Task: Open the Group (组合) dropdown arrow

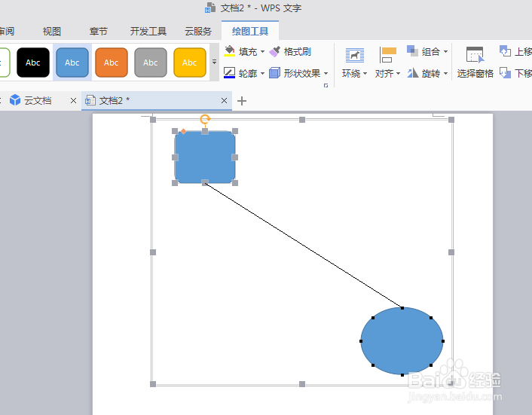Action: [445, 52]
